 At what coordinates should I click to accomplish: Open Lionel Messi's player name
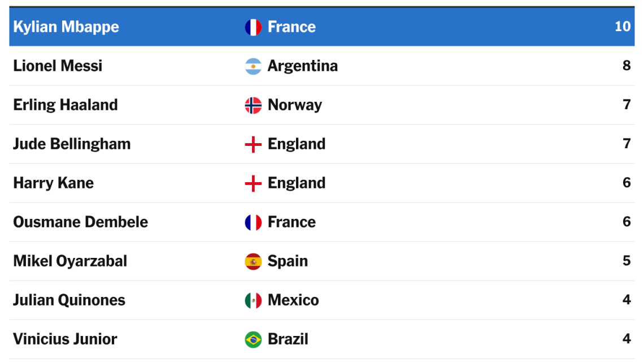point(58,66)
